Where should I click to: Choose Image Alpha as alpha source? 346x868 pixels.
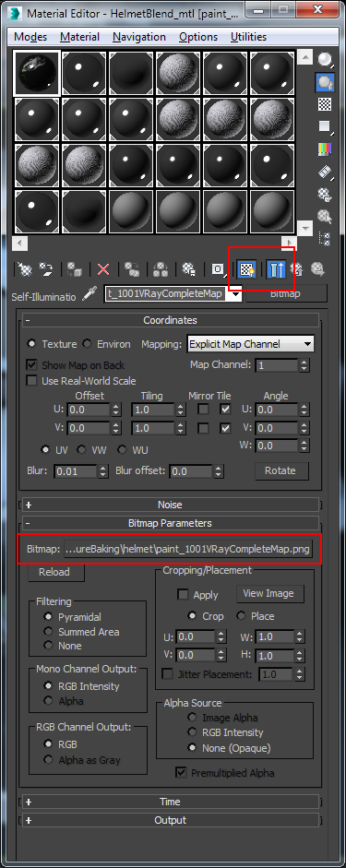click(192, 718)
